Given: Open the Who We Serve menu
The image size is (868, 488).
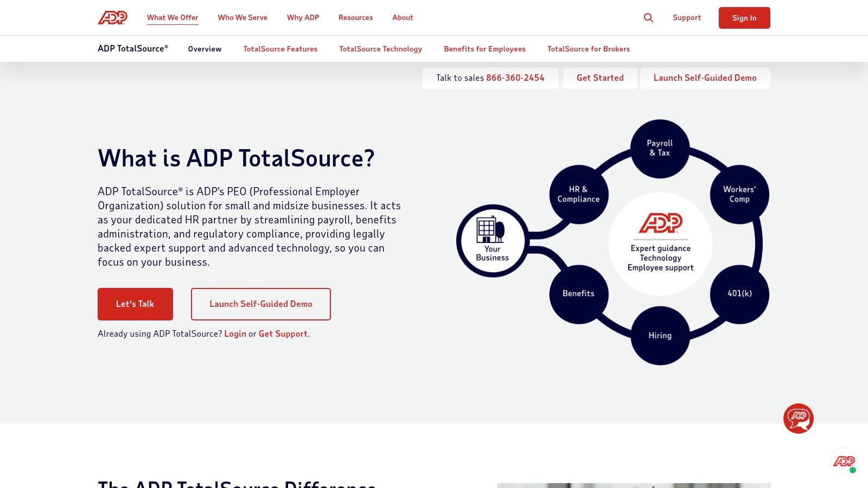Looking at the screenshot, I should coord(242,18).
